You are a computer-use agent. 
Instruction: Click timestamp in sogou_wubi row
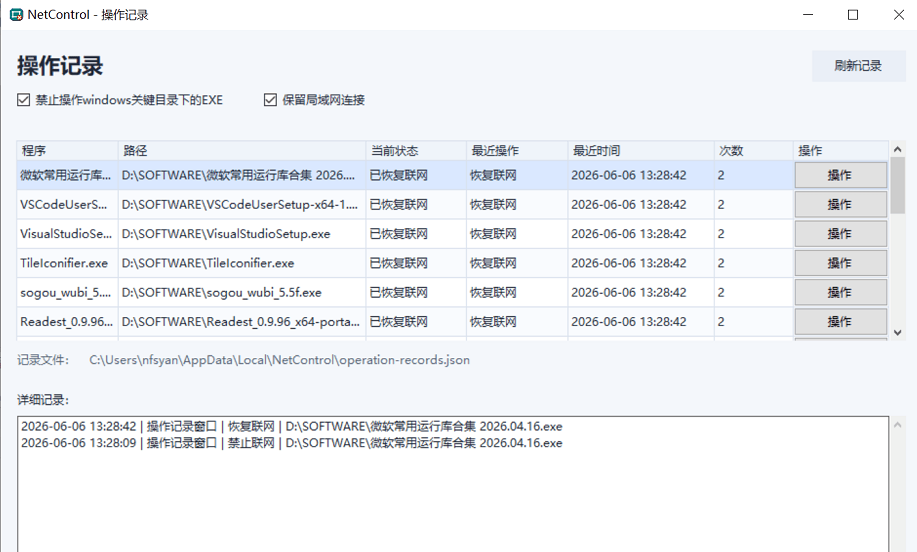(629, 292)
